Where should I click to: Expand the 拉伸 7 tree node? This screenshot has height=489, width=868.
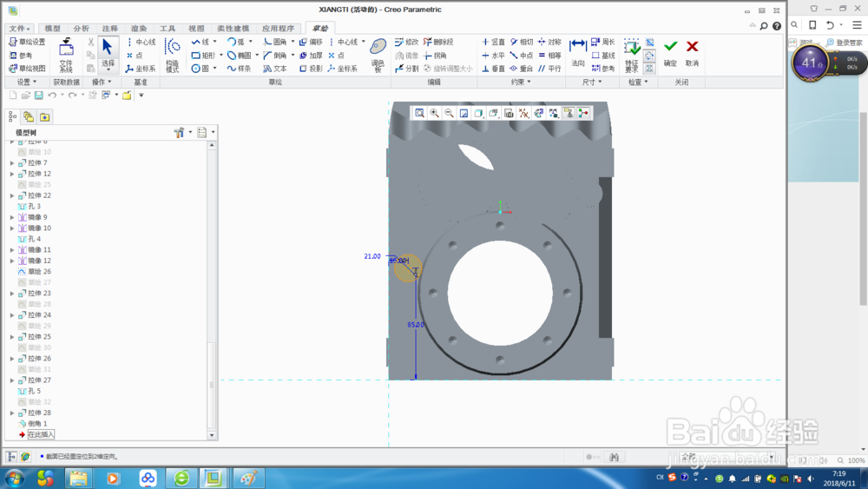(x=12, y=162)
